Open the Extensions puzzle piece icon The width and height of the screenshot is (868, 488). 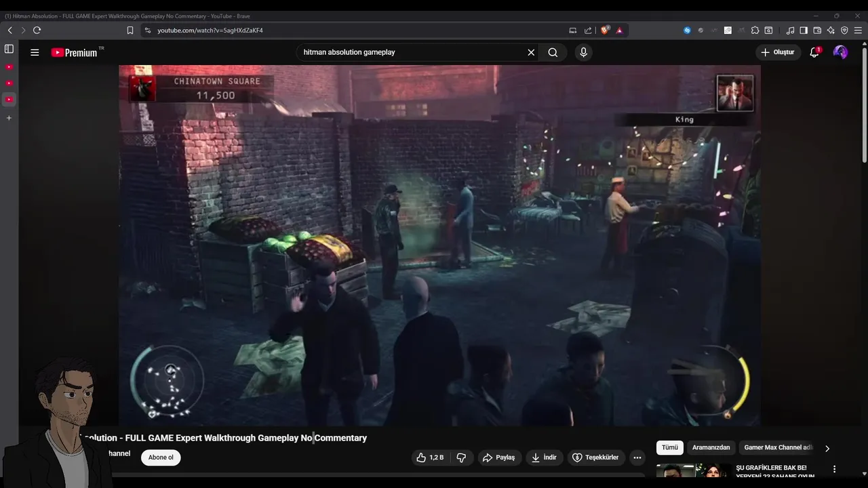tap(755, 30)
